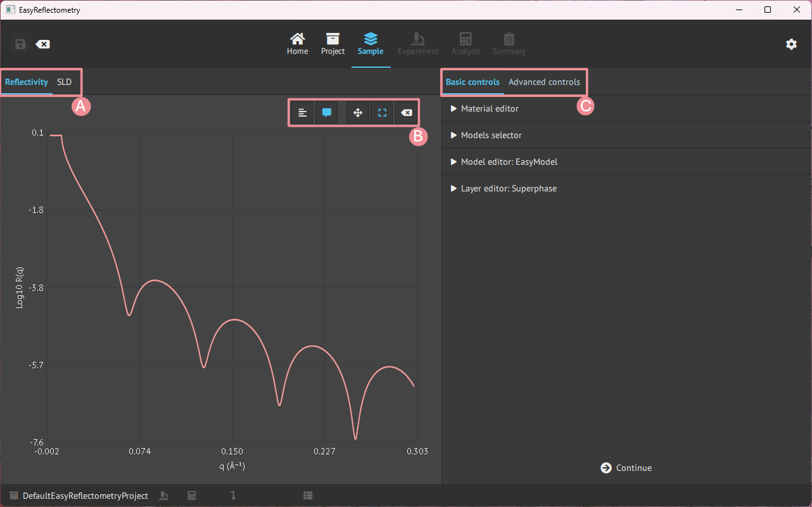Reset application state from top-left toolbar
Image resolution: width=812 pixels, height=507 pixels.
[x=42, y=44]
